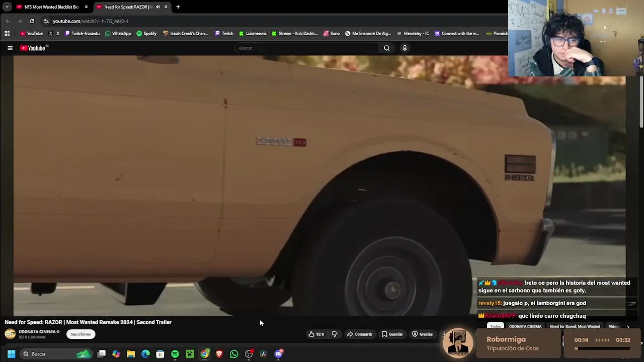Dislike the video with thumbs down
This screenshot has height=362, width=644.
[335, 334]
